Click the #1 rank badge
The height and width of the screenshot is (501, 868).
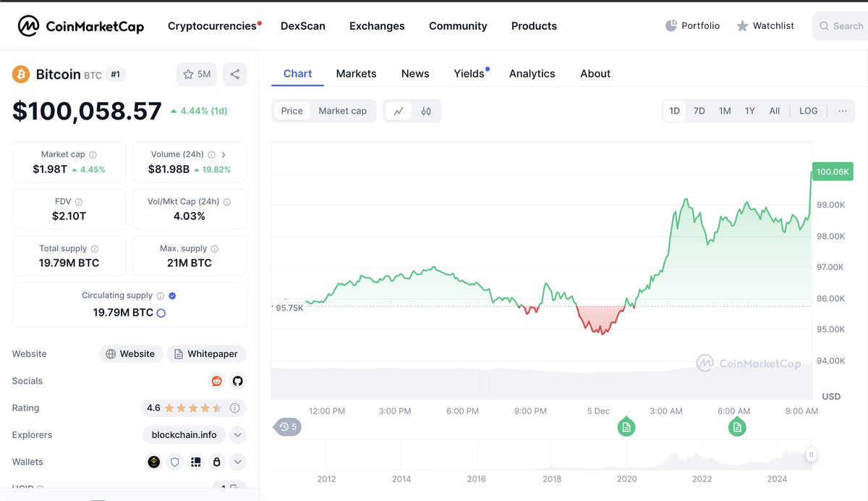click(115, 74)
